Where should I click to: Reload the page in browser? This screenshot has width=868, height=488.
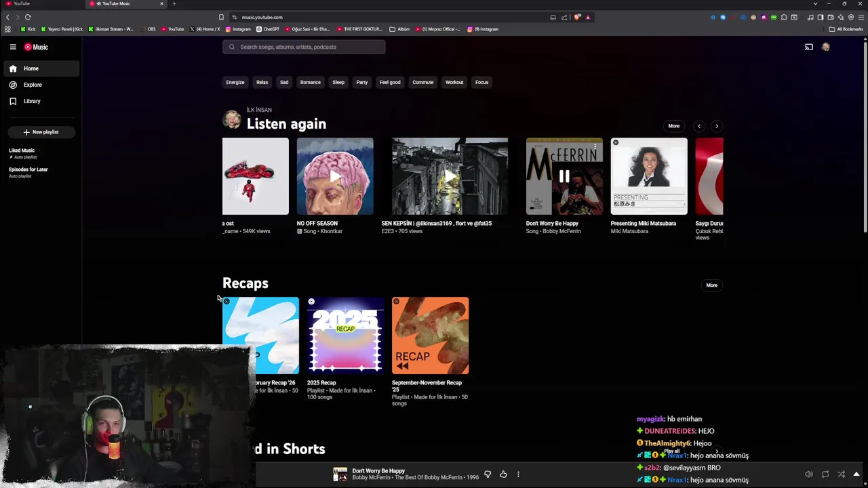28,17
